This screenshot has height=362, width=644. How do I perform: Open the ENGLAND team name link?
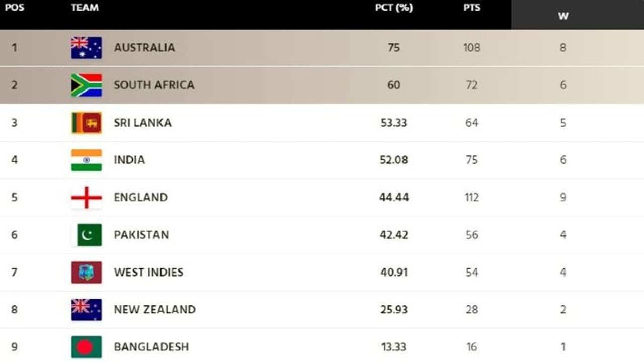[x=140, y=197]
